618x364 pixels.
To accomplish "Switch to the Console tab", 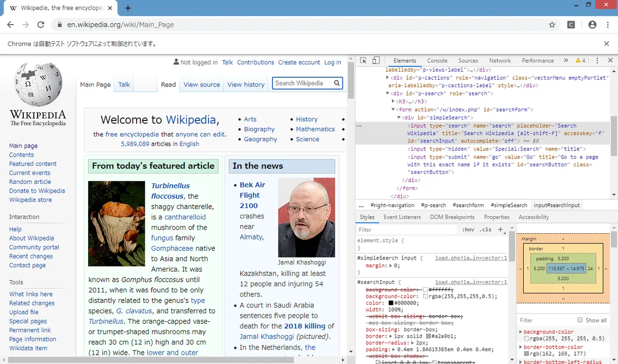I will tap(437, 60).
